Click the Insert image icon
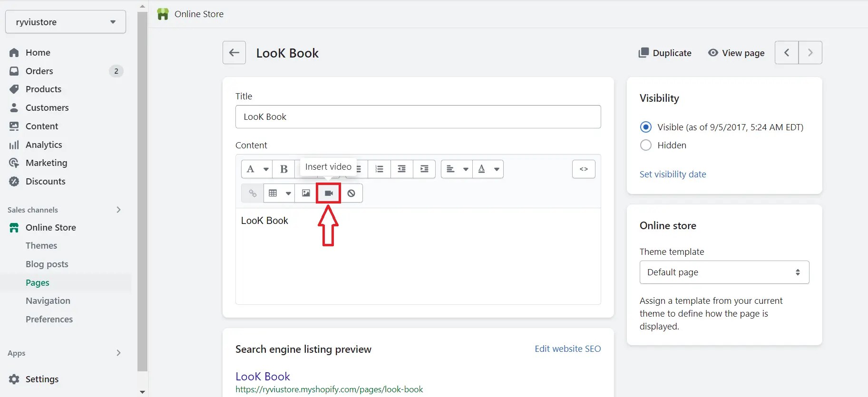Screen dimensions: 868x397 306,194
